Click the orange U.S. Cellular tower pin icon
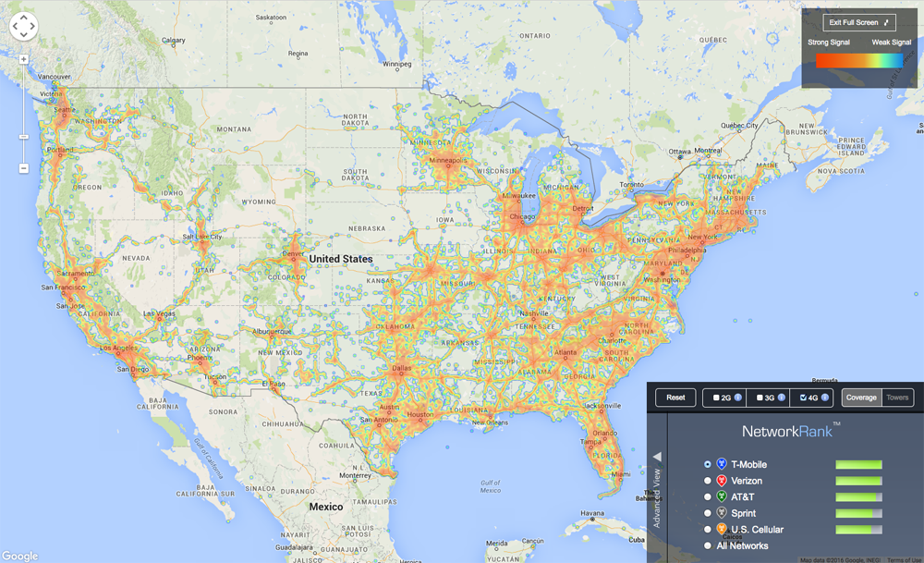The width and height of the screenshot is (924, 563). (x=722, y=529)
